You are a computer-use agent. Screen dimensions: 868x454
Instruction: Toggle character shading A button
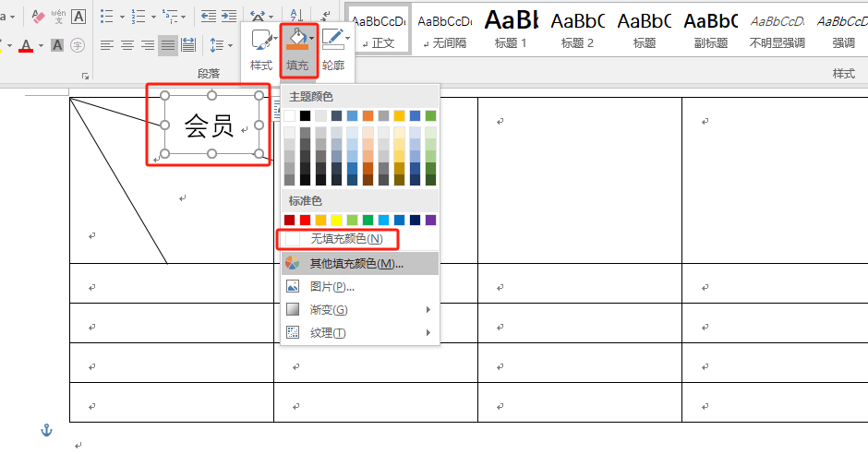[x=55, y=44]
